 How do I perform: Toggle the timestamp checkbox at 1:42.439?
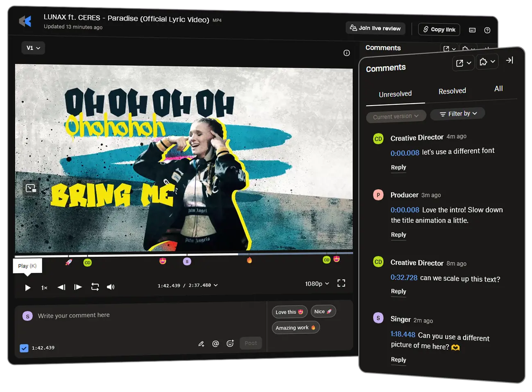(24, 348)
